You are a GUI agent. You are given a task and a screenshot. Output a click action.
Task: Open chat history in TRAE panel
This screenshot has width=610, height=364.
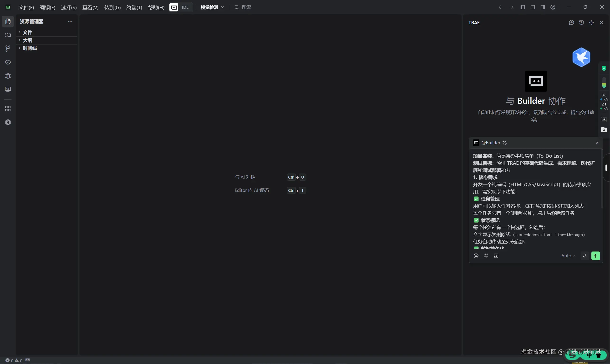tap(581, 23)
